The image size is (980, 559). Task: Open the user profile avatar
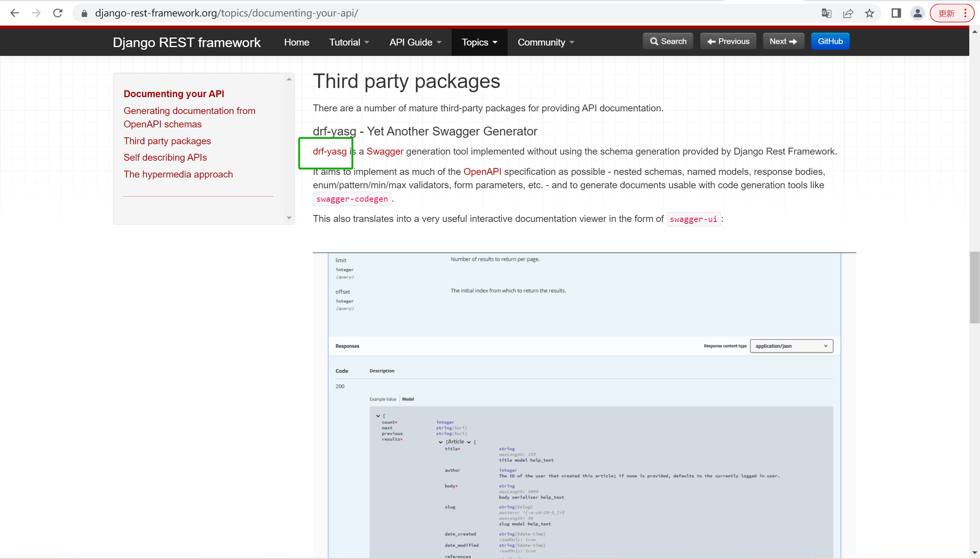pyautogui.click(x=918, y=13)
